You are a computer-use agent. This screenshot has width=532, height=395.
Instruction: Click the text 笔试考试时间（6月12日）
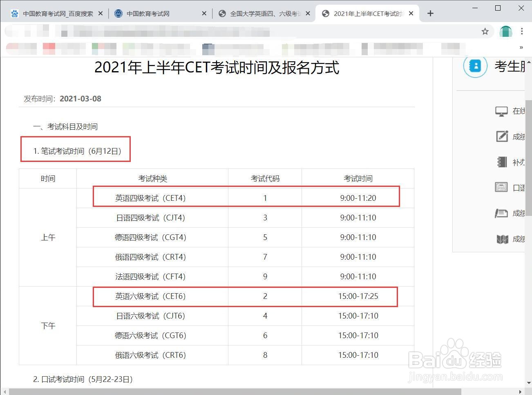coord(81,151)
